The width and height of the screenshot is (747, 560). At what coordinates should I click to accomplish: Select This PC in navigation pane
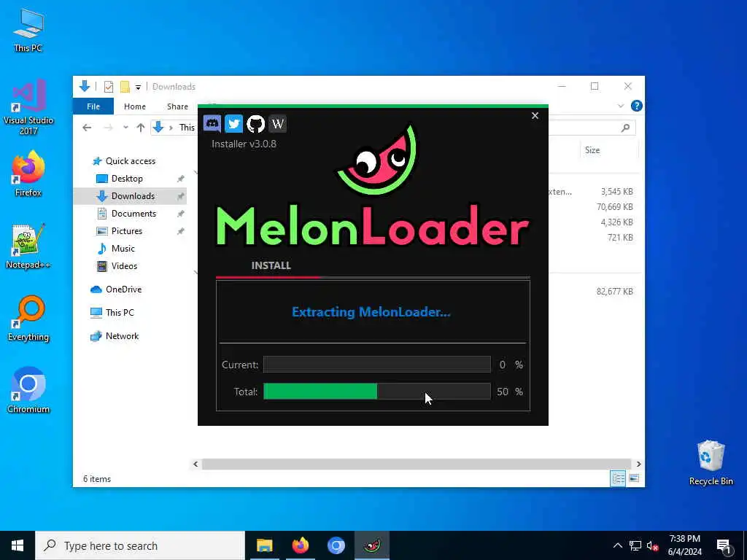pyautogui.click(x=120, y=312)
